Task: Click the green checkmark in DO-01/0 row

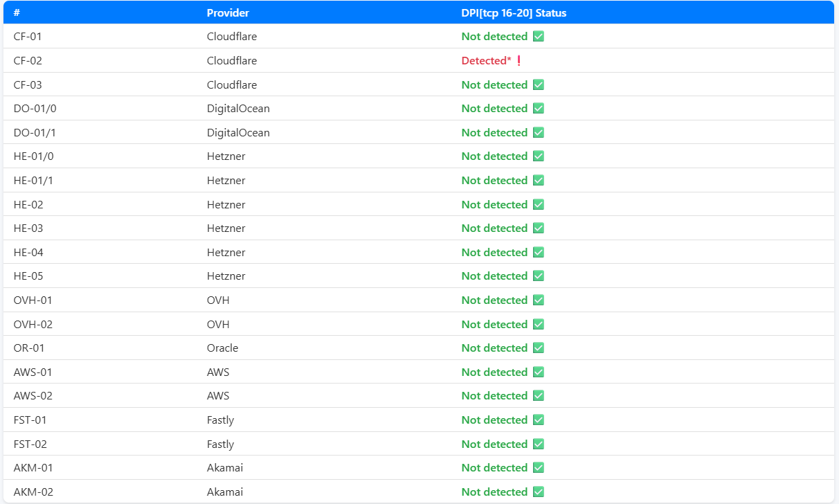Action: tap(538, 109)
